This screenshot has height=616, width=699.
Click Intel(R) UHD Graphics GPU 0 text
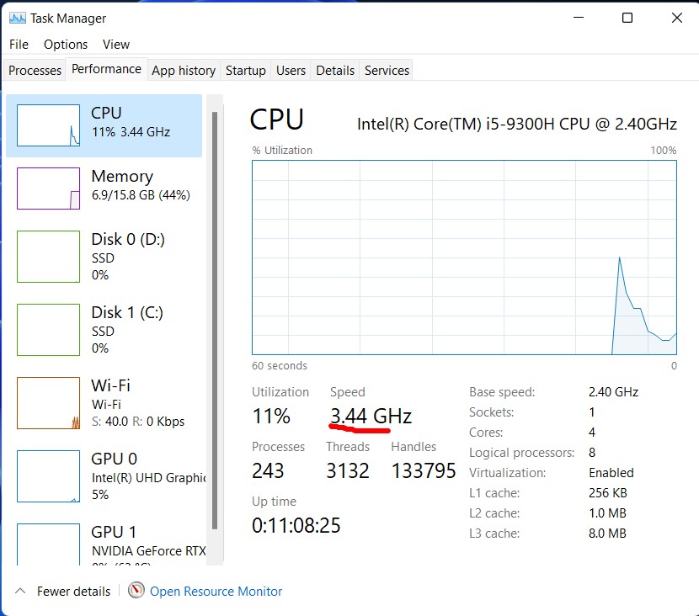[148, 477]
